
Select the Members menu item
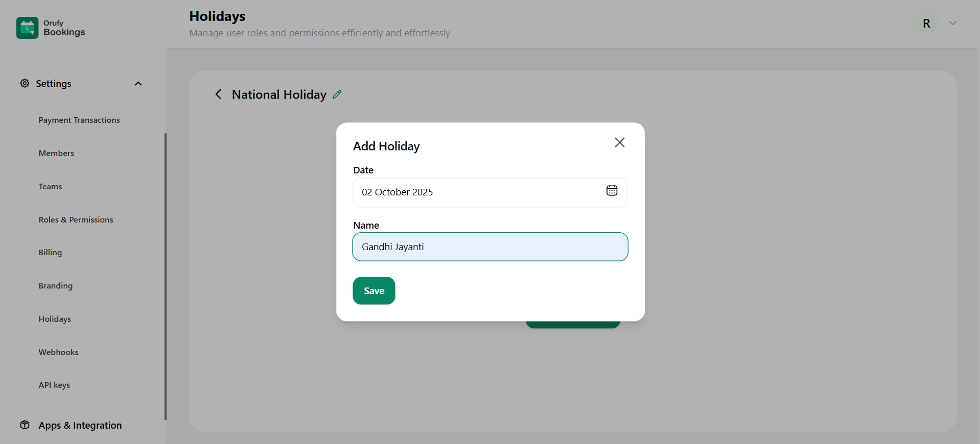pyautogui.click(x=56, y=153)
